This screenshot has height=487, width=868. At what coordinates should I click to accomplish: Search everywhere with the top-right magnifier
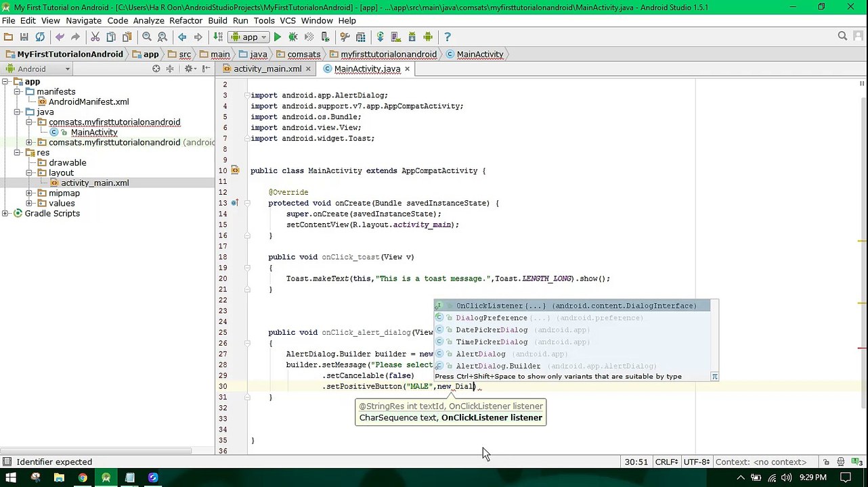tap(842, 37)
